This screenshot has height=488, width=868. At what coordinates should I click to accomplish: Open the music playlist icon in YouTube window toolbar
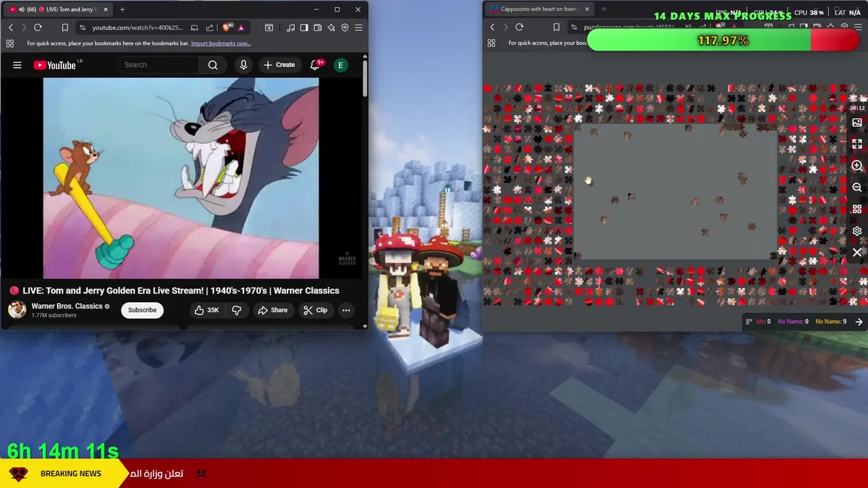[291, 28]
